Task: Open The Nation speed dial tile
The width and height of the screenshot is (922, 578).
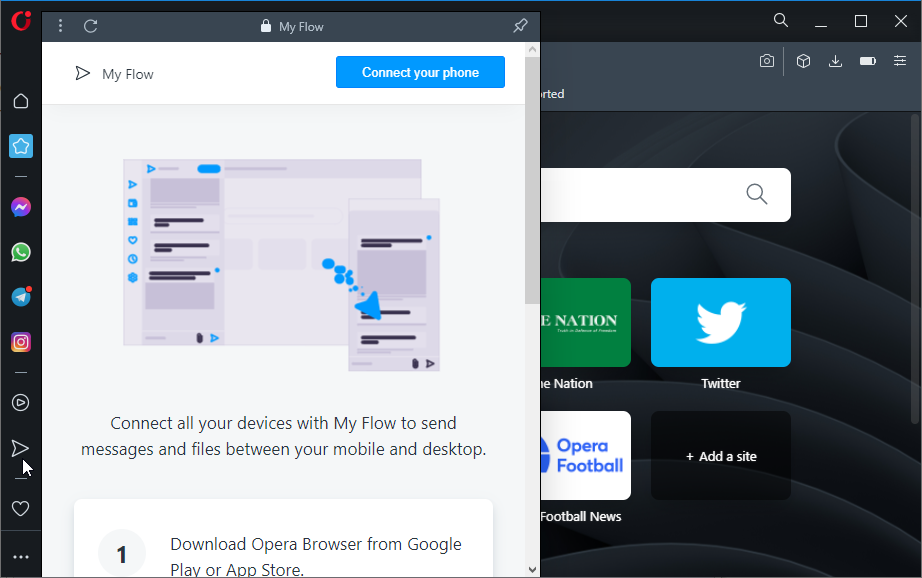Action: click(x=586, y=322)
